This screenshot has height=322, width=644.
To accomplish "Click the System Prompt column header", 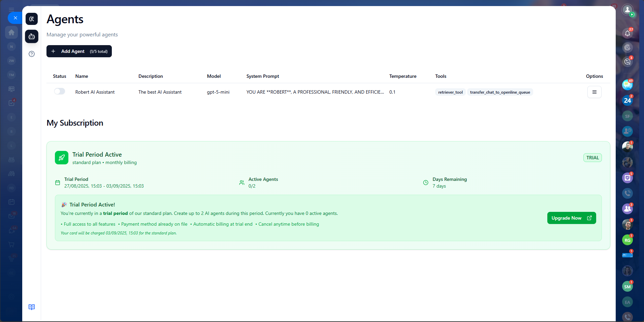I will (x=262, y=76).
